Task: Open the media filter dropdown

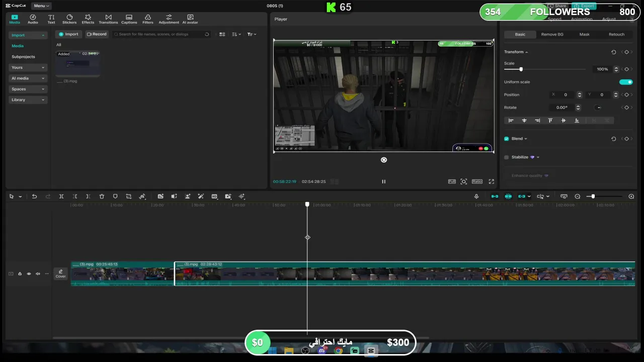Action: coord(252,34)
